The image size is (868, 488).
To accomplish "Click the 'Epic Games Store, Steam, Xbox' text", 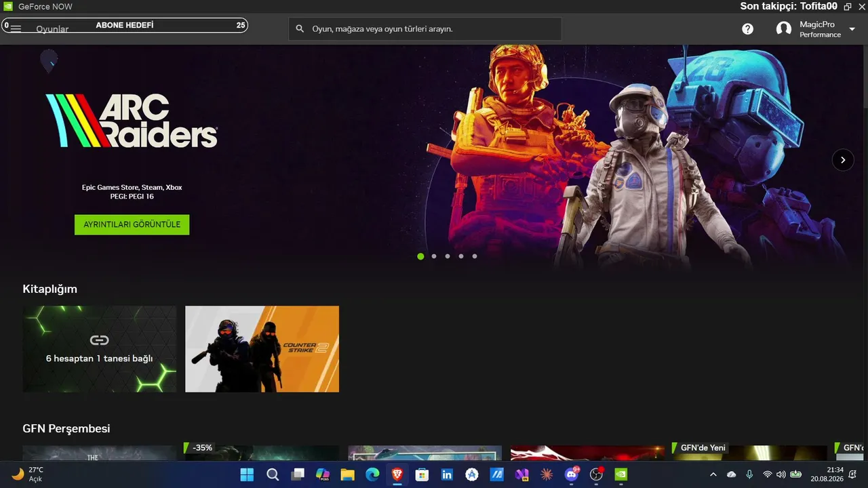I will (132, 187).
